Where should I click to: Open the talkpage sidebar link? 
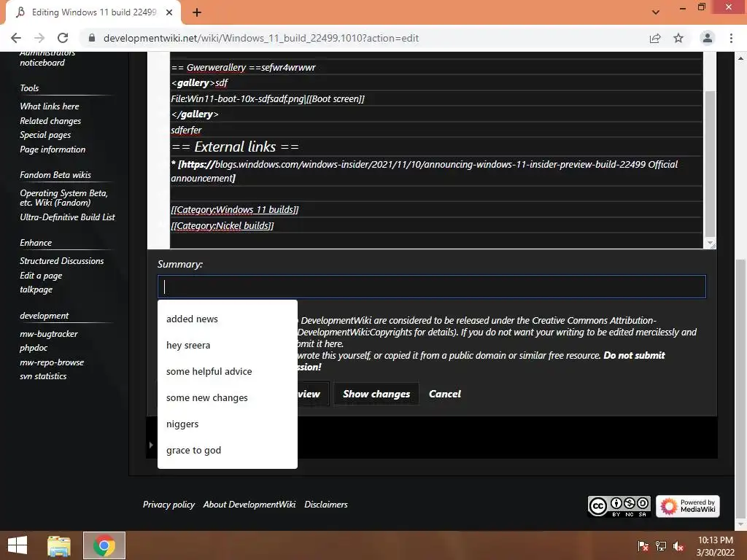tap(36, 289)
